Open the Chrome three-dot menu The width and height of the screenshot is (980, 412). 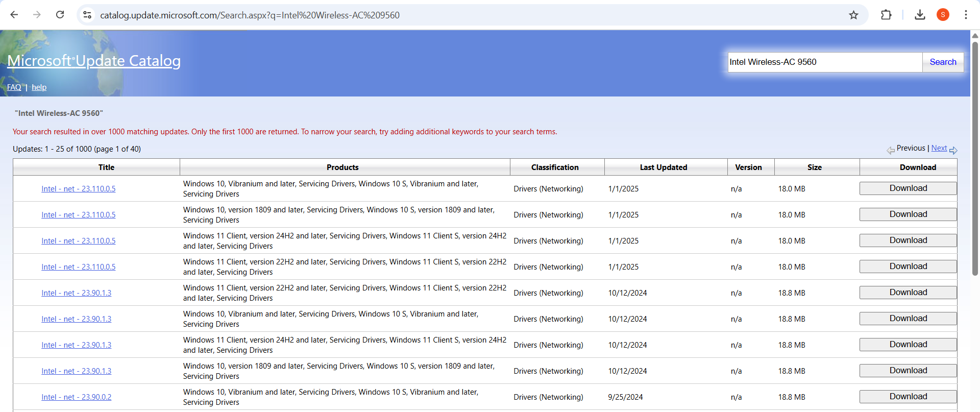[x=966, y=15]
